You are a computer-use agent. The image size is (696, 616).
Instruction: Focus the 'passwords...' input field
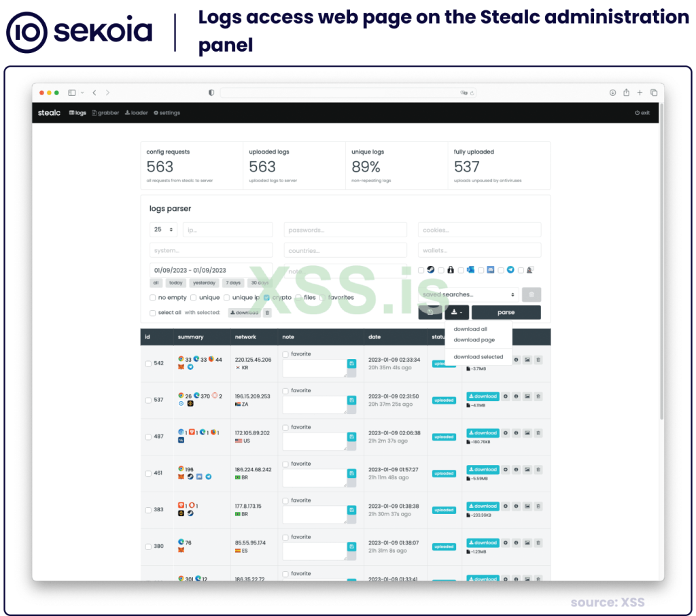point(345,230)
